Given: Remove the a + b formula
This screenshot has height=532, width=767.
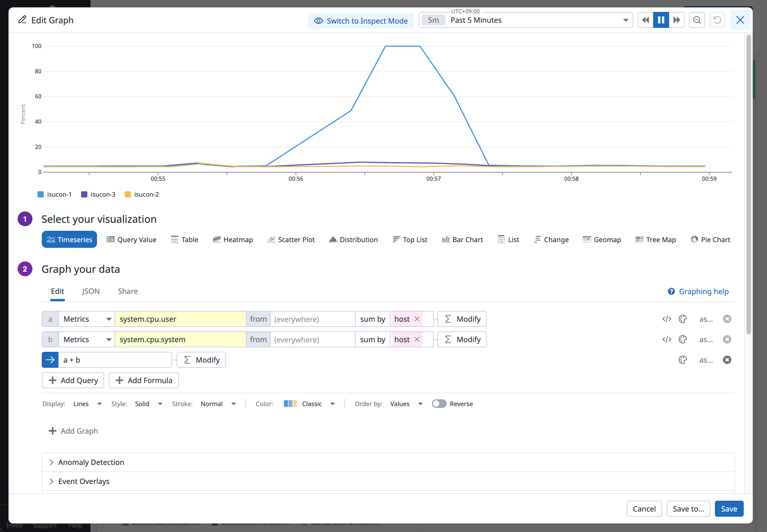Looking at the screenshot, I should 727,360.
